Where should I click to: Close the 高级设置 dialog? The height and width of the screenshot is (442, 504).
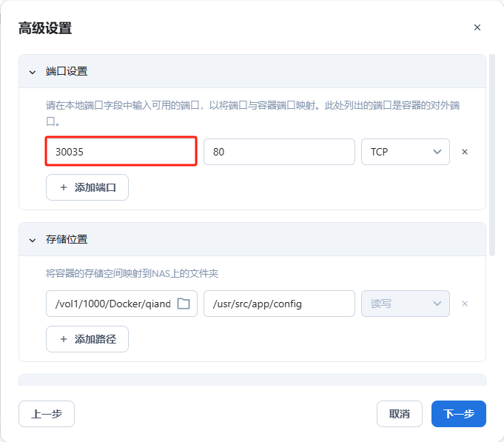click(477, 27)
